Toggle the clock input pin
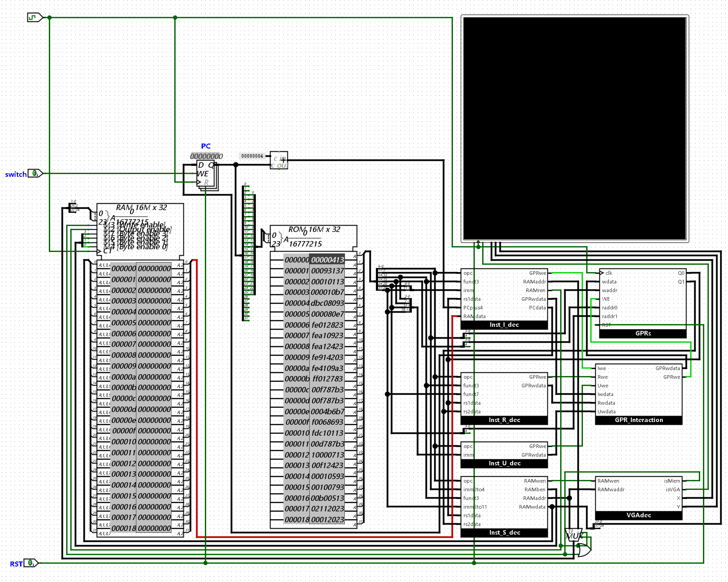 (x=35, y=17)
